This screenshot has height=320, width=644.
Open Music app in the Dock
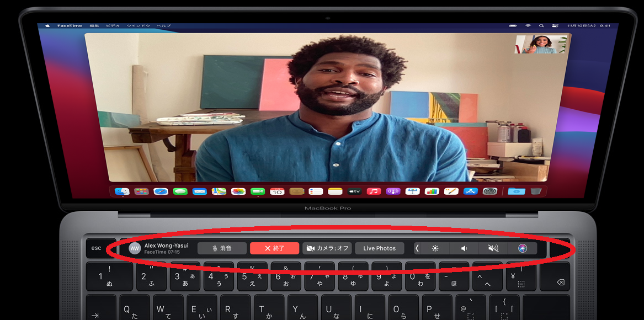(374, 191)
